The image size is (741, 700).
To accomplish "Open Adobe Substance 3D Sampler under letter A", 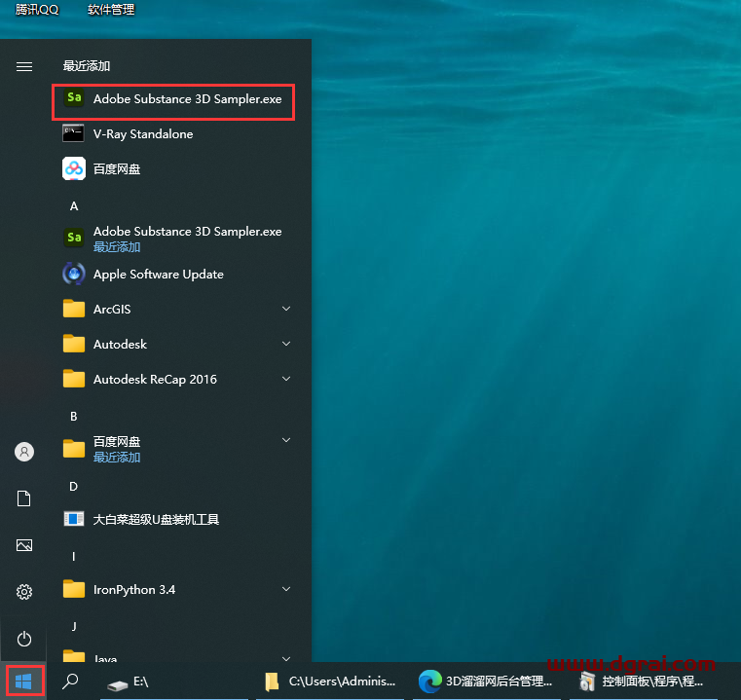I will pyautogui.click(x=174, y=238).
